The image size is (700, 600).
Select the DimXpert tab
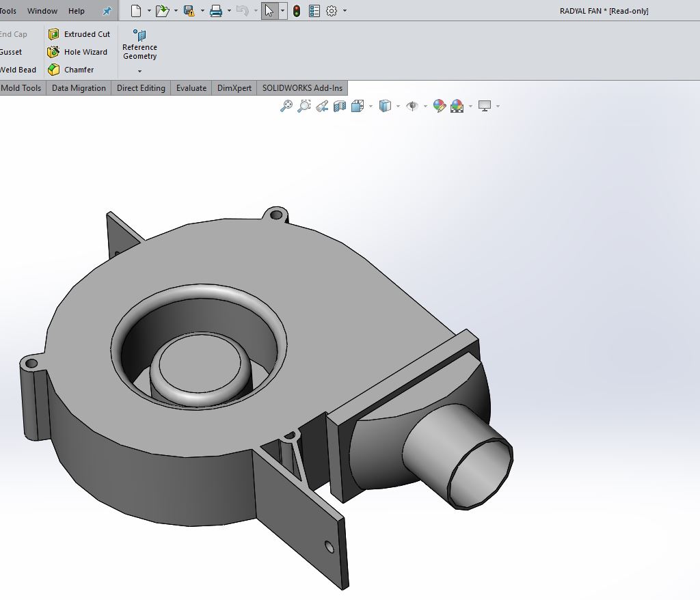point(234,88)
